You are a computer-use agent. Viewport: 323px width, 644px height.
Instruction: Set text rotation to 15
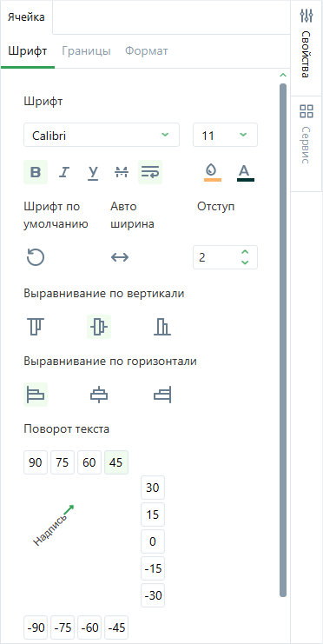(153, 515)
